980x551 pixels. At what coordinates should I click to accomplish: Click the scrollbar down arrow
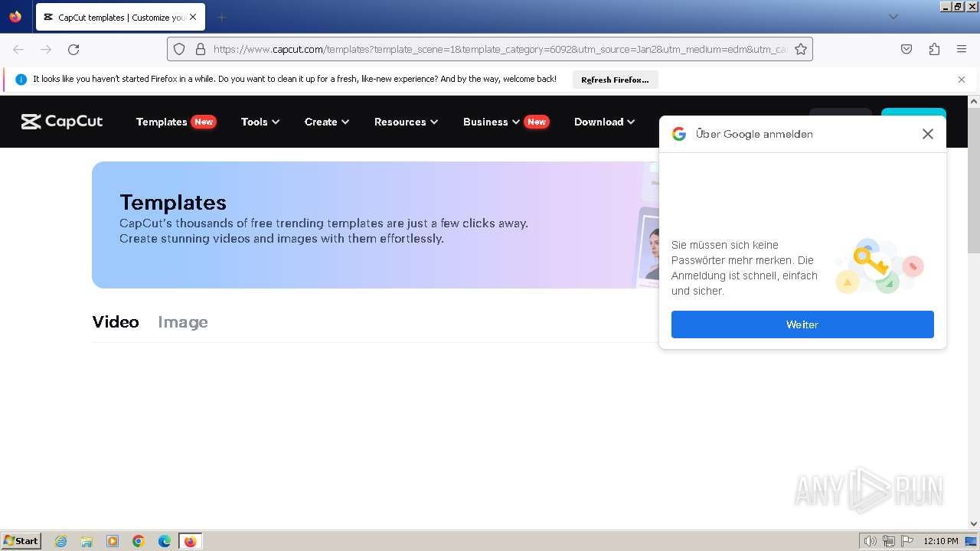click(x=974, y=524)
